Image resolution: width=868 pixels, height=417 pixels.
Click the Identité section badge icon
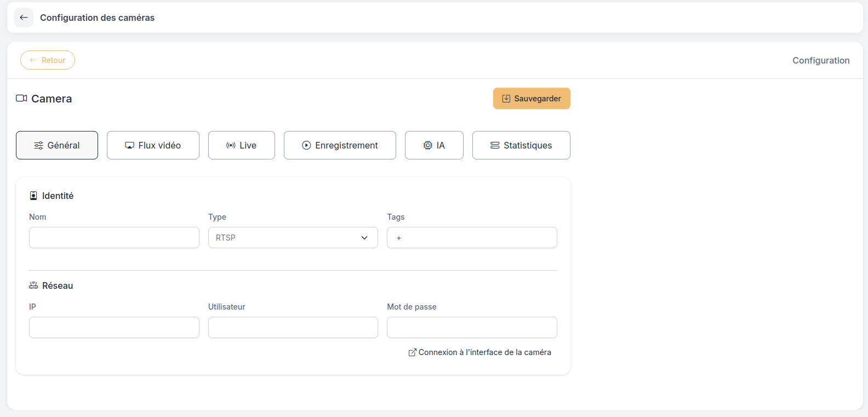(x=33, y=196)
